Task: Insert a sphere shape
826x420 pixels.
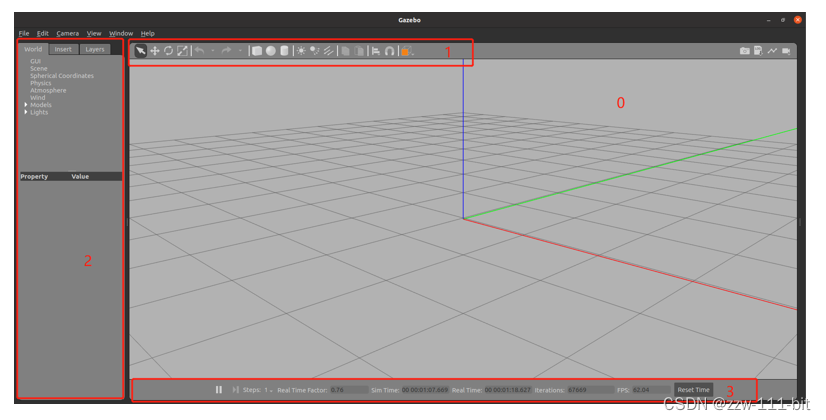Action: tap(271, 51)
